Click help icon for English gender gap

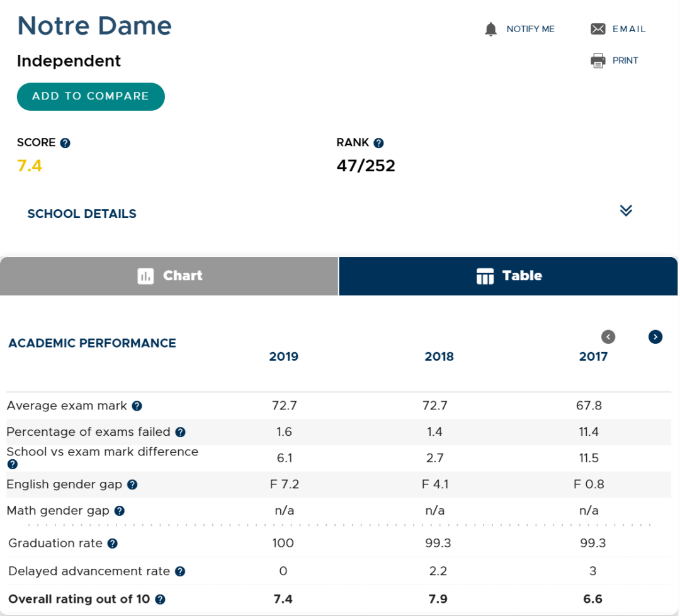[132, 485]
